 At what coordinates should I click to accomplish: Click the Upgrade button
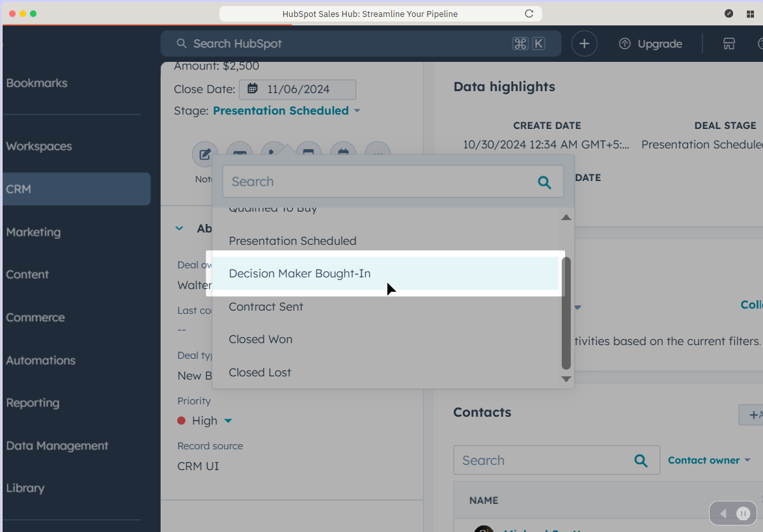[650, 44]
